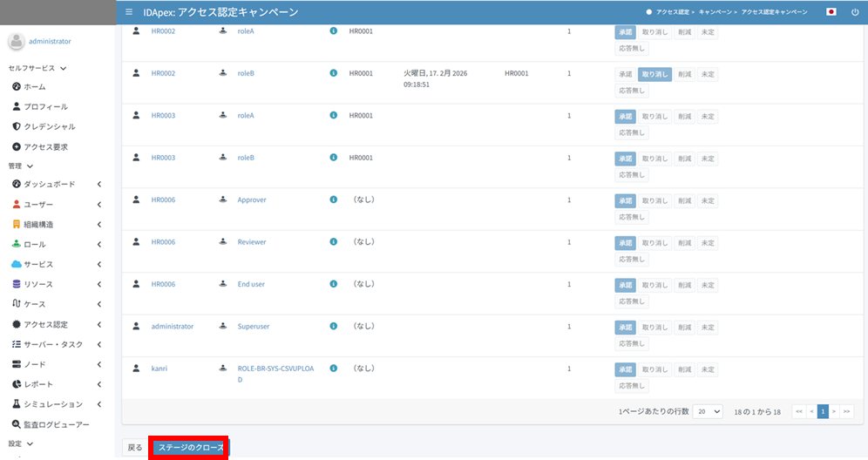Screen dimensions: 868x460
Task: Click the ステージのクローズ button
Action: click(x=191, y=447)
